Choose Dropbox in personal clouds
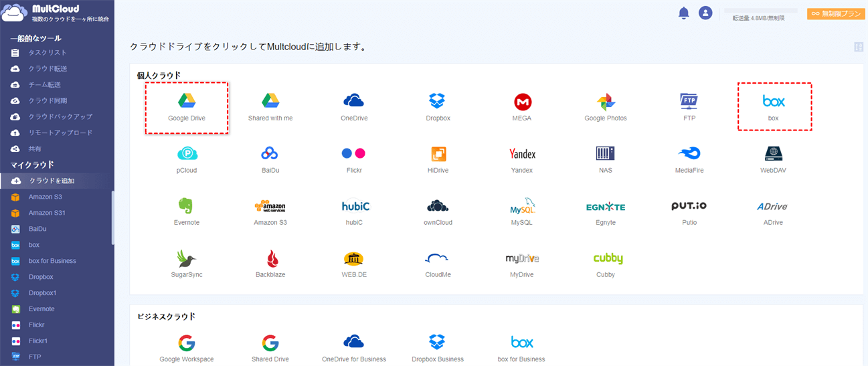The image size is (868, 366). [x=438, y=108]
